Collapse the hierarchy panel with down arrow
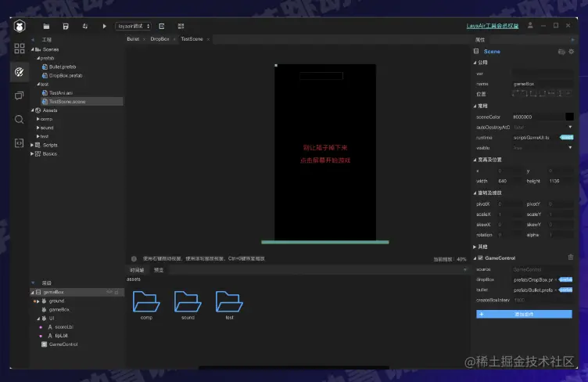 click(x=33, y=283)
